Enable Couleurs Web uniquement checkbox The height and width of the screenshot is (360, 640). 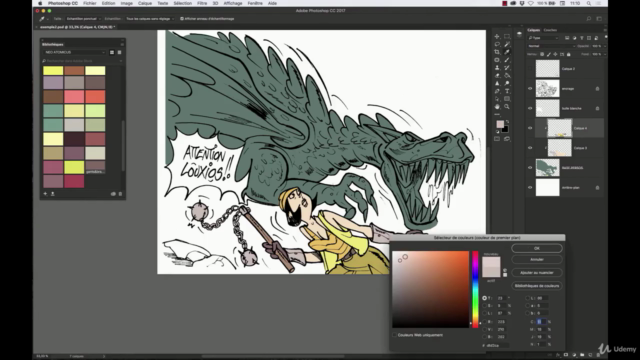point(395,335)
